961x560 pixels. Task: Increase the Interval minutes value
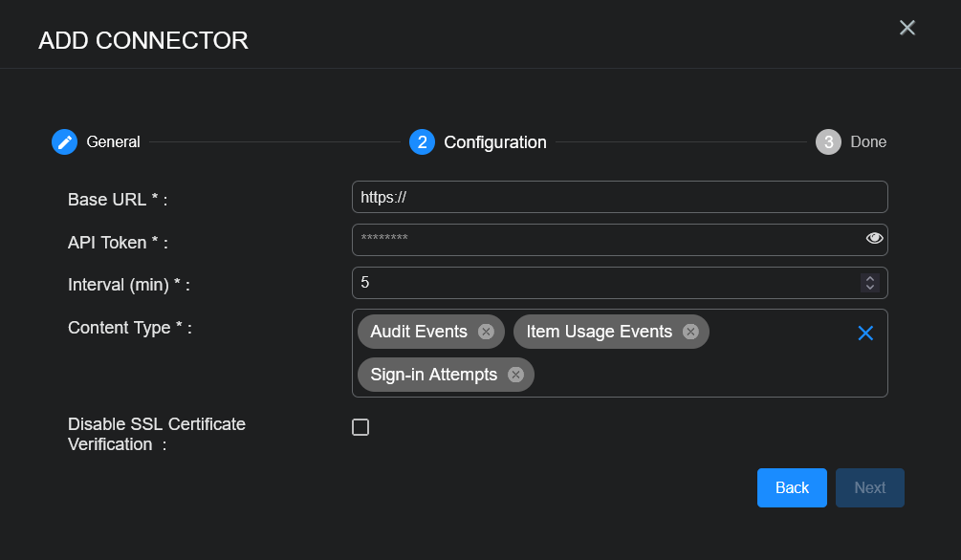tap(869, 278)
